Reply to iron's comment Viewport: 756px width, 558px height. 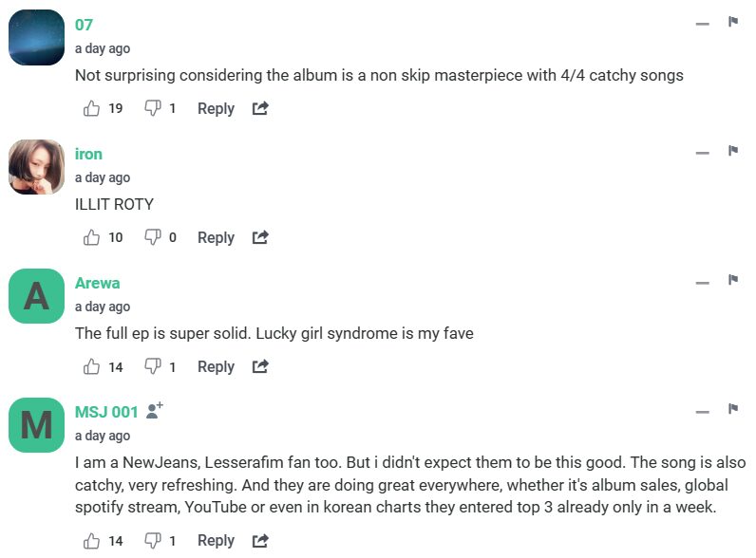pos(216,238)
